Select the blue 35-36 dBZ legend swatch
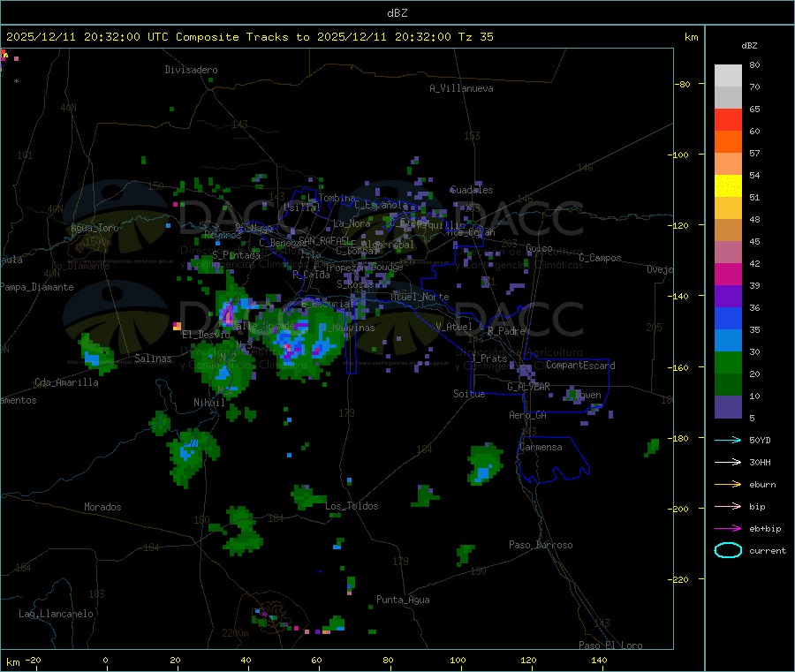 (x=728, y=318)
